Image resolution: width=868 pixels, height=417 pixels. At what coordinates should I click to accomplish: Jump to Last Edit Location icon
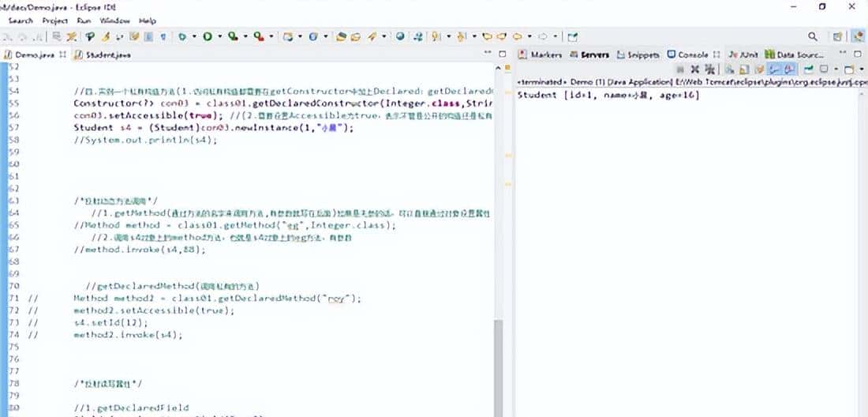tap(487, 36)
